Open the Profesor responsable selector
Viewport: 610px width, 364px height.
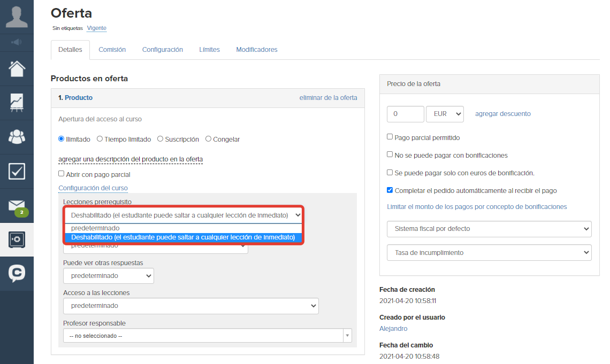pyautogui.click(x=208, y=336)
